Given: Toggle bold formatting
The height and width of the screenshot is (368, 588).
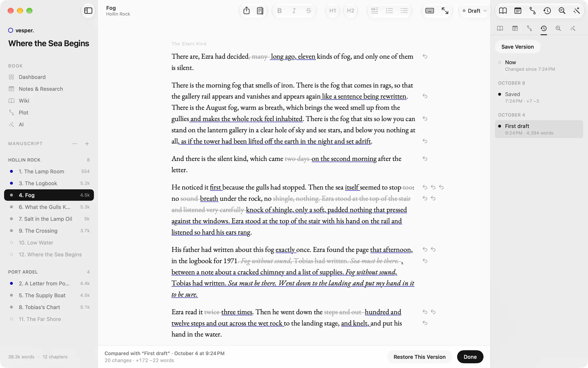Looking at the screenshot, I should 279,11.
